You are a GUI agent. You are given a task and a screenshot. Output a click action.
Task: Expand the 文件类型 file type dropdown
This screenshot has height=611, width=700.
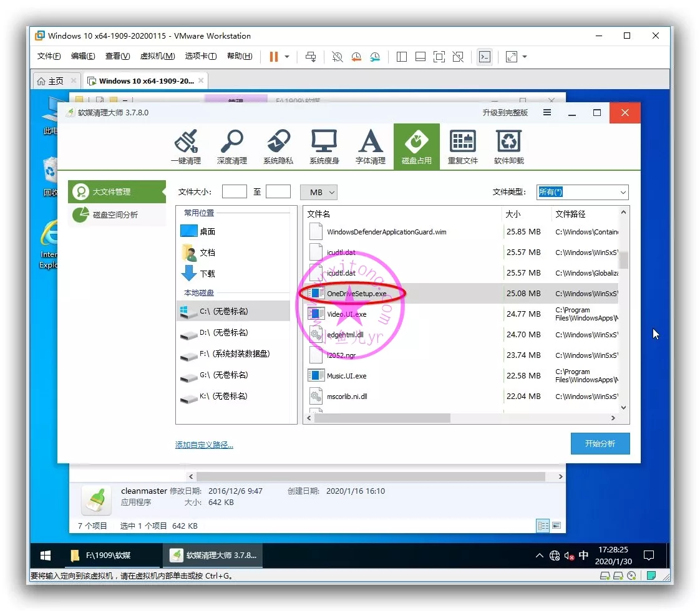(583, 192)
